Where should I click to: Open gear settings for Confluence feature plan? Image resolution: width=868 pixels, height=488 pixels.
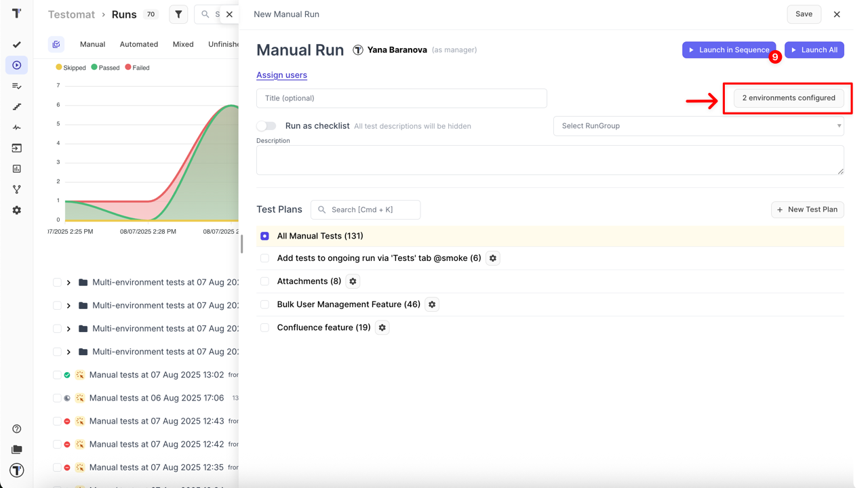pyautogui.click(x=382, y=327)
